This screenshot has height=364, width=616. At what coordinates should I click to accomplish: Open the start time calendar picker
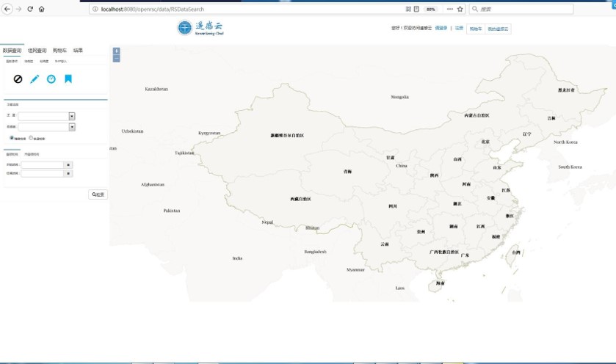68,165
